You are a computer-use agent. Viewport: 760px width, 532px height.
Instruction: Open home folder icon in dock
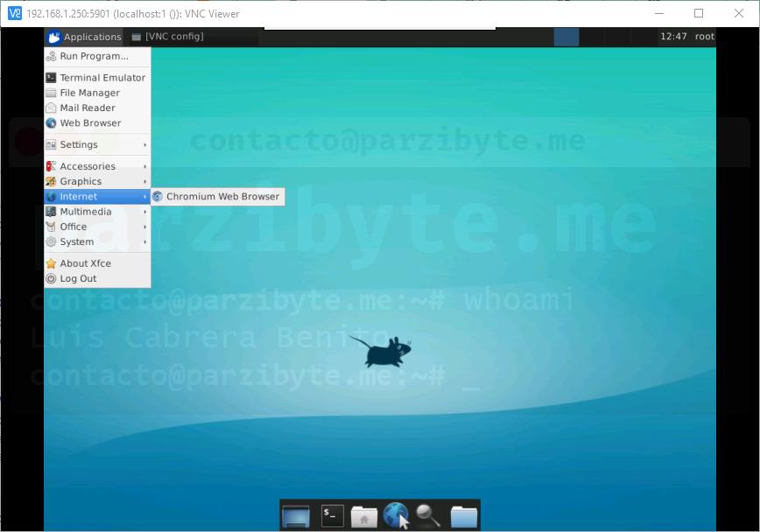coord(364,516)
